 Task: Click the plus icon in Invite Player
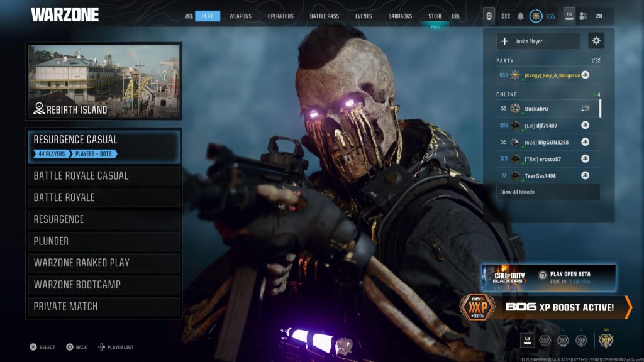point(505,41)
